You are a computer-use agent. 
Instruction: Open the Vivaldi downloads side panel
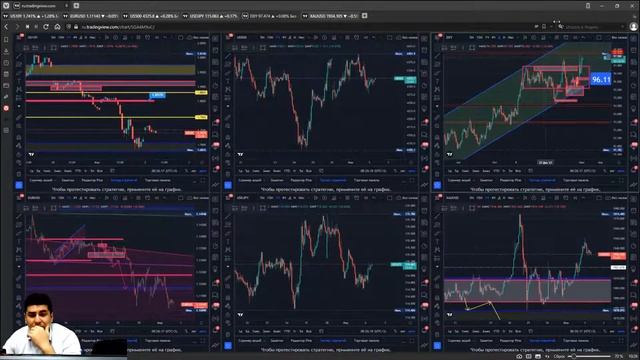pos(6,51)
